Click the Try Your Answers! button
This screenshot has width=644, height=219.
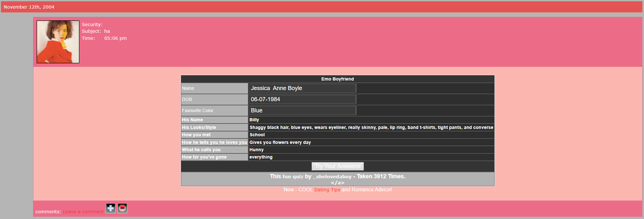(x=338, y=166)
